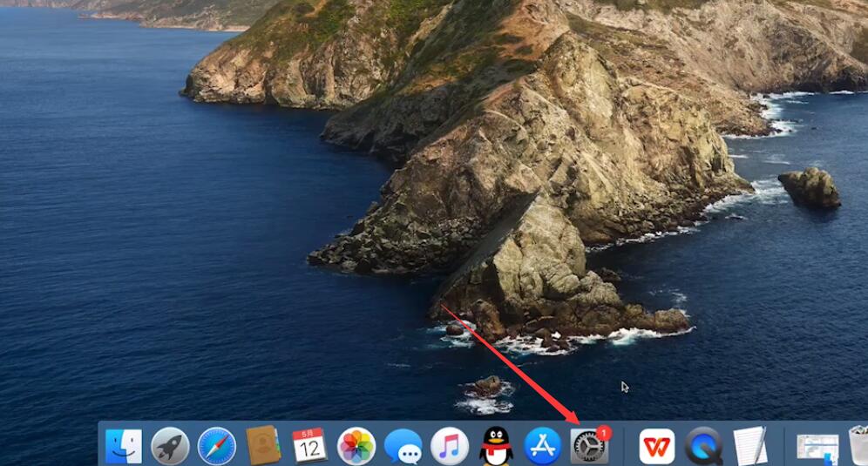
Task: Open the App Store
Action: [542, 446]
